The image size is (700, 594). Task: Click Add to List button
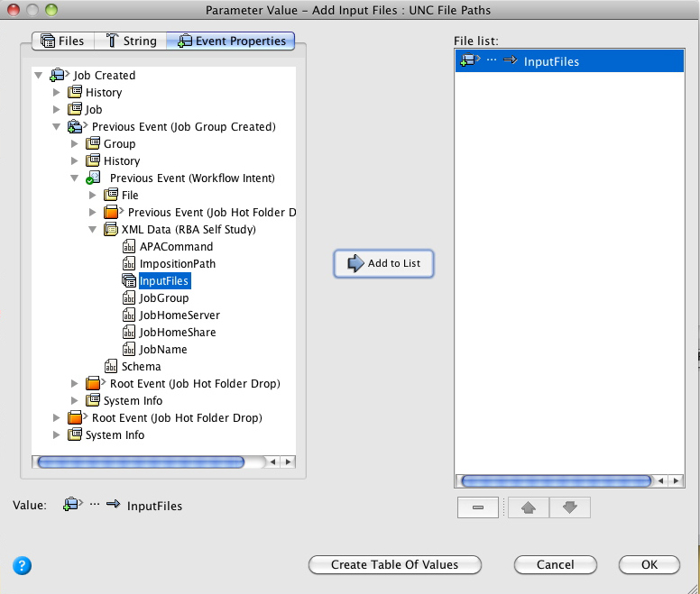pyautogui.click(x=383, y=263)
